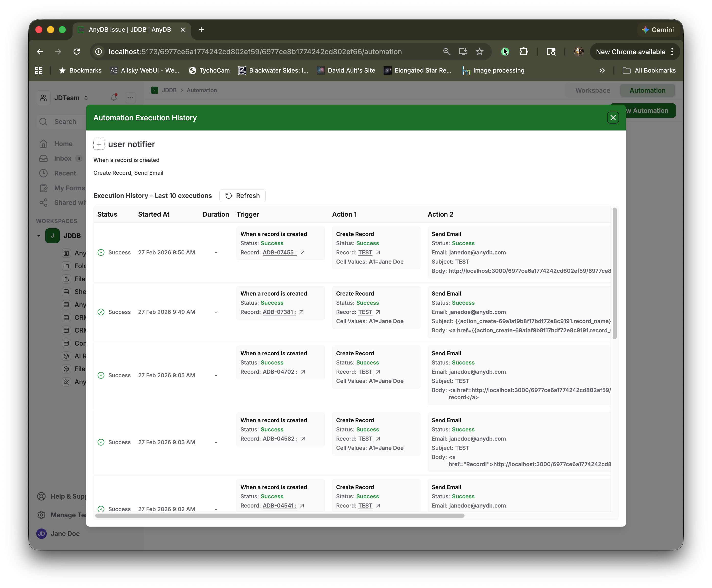
Task: Show hidden bookmarks via double chevron
Action: click(x=602, y=70)
